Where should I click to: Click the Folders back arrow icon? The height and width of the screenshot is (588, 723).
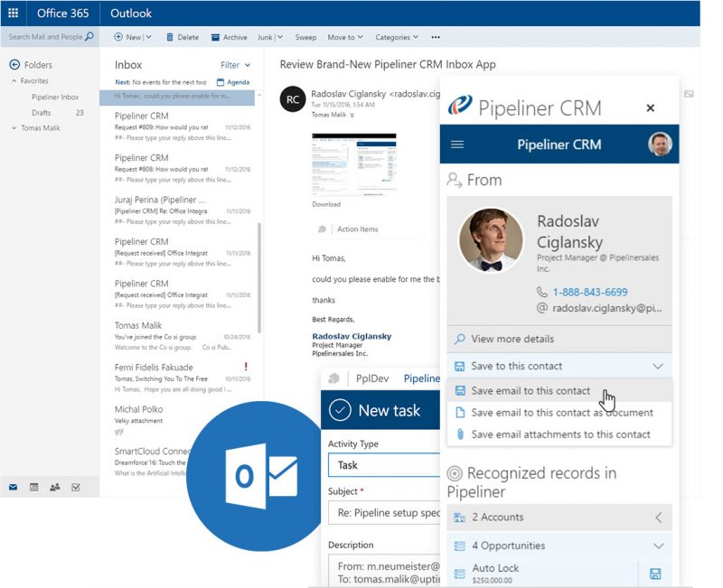14,64
